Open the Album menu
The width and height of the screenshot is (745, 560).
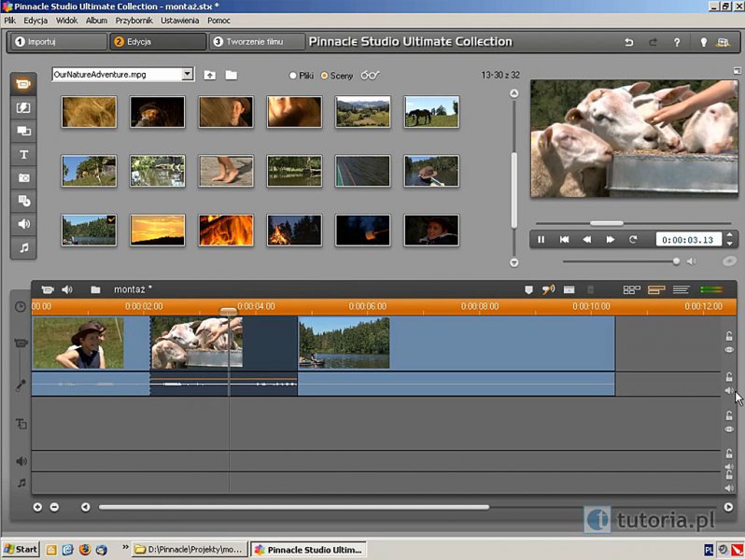(96, 20)
